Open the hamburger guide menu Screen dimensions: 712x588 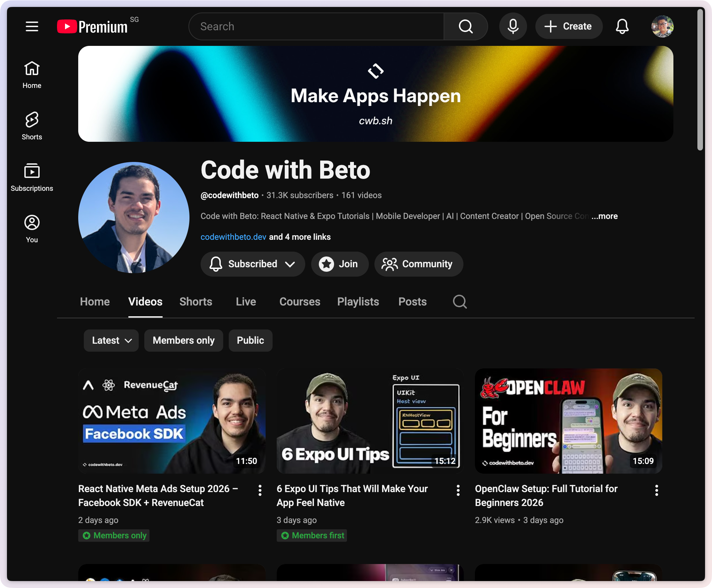coord(32,26)
